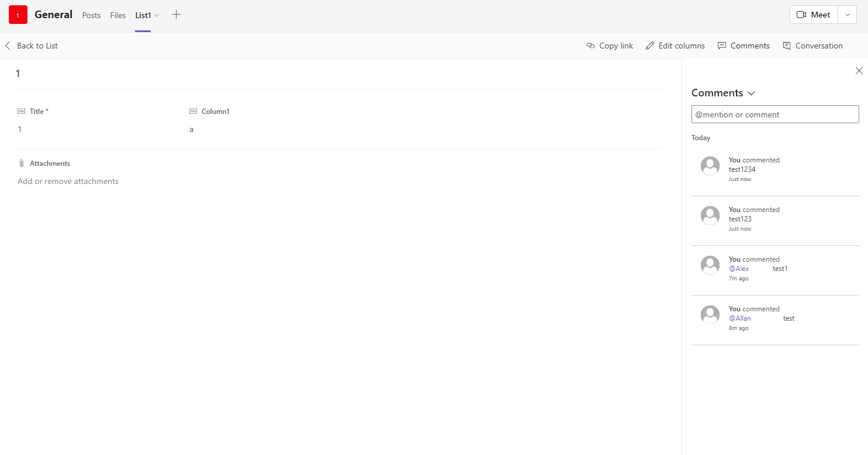The image size is (868, 455).
Task: Toggle the Comments pane from toolbar
Action: pyautogui.click(x=743, y=46)
